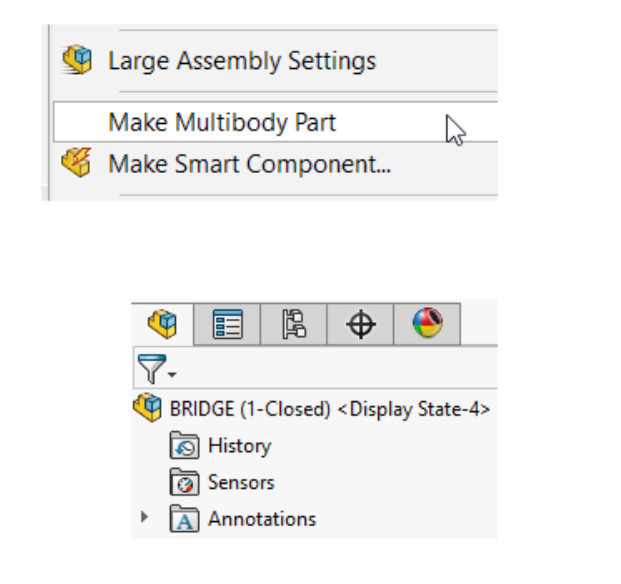Open the FeatureManager Design Tree tab
Image resolution: width=621 pixels, height=584 pixels.
(162, 324)
